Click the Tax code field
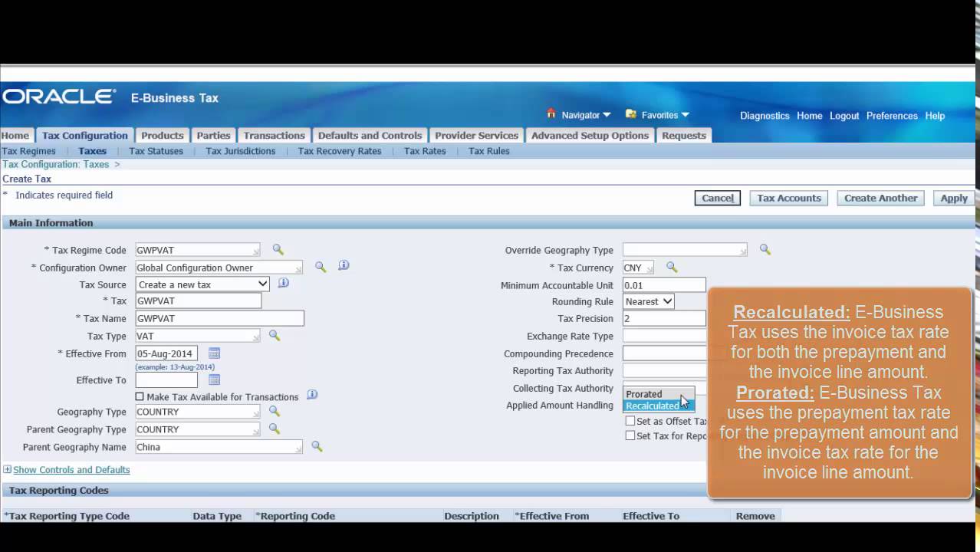This screenshot has width=980, height=552. pos(199,301)
